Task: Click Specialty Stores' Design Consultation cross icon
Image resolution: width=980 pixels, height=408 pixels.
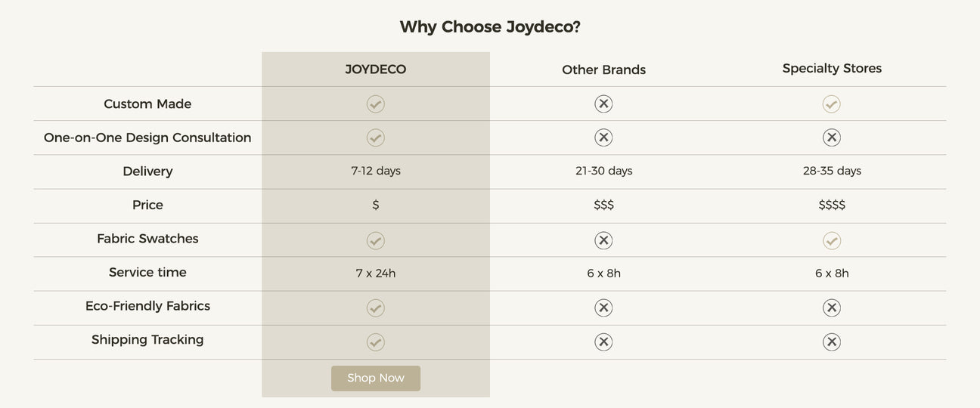Action: tap(832, 138)
